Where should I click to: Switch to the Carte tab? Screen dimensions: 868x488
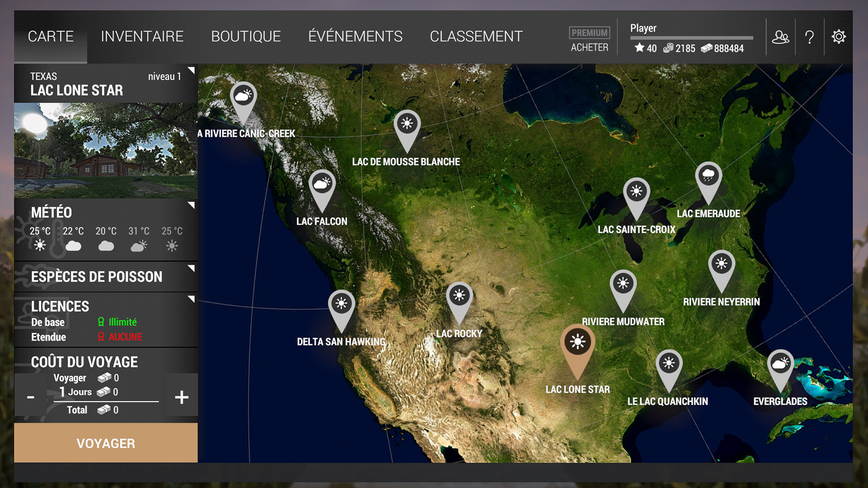coord(51,37)
